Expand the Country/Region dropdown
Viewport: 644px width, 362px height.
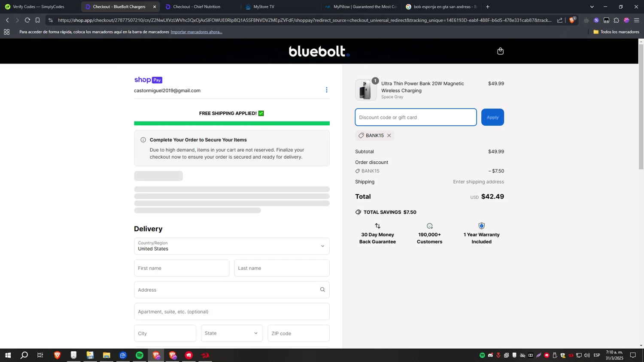(x=232, y=246)
